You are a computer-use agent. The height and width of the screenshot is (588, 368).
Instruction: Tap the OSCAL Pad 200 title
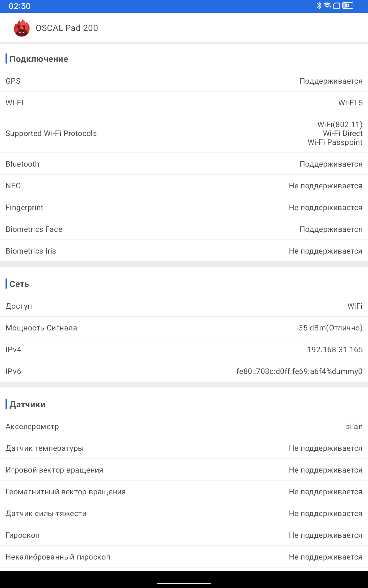tap(67, 28)
